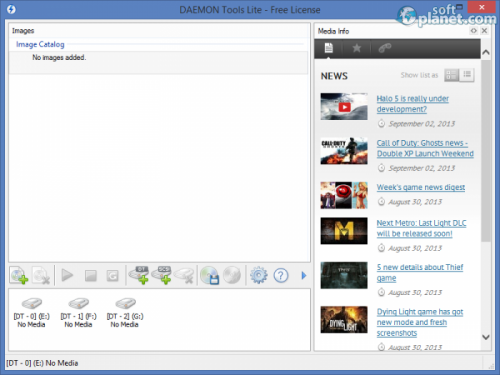Click the Mount play icon

coord(67,275)
